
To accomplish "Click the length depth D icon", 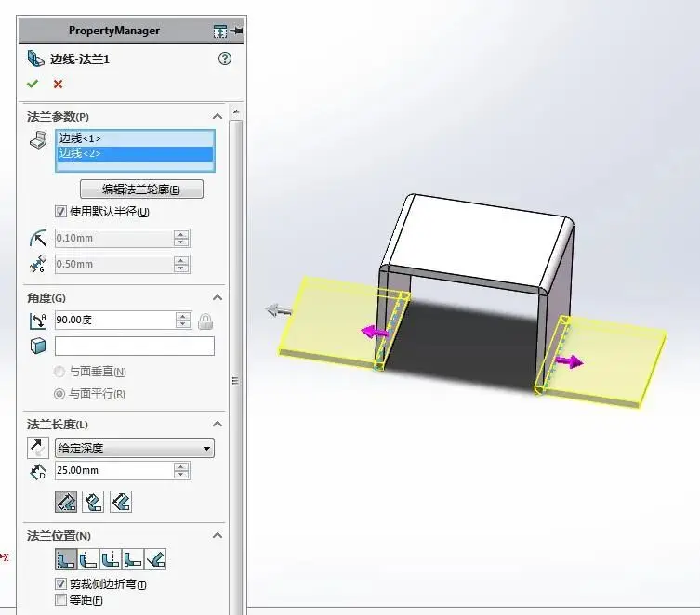I will tap(38, 471).
